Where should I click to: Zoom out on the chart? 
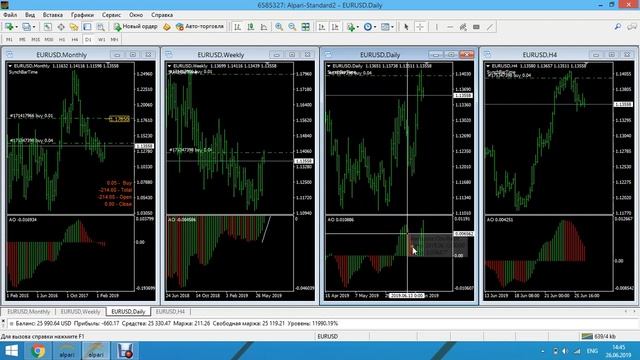tap(292, 27)
